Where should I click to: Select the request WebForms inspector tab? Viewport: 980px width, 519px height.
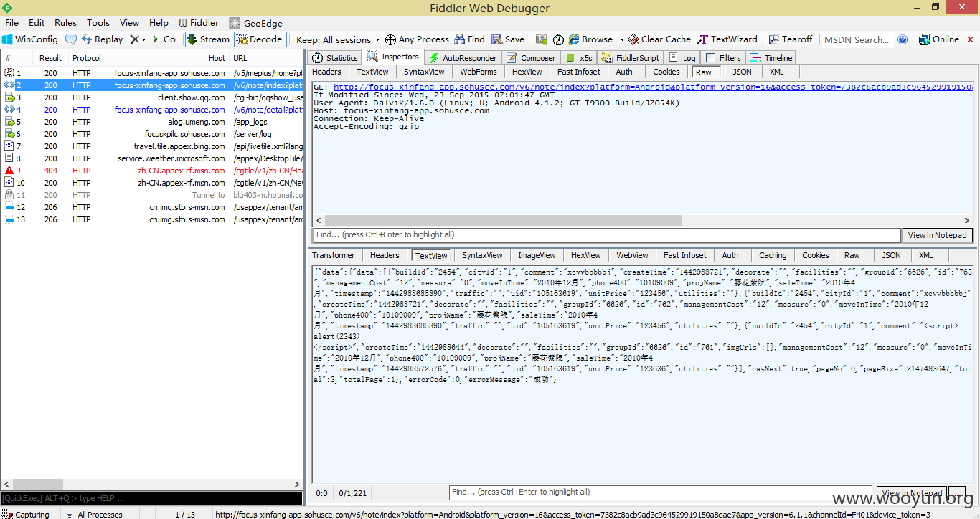478,72
